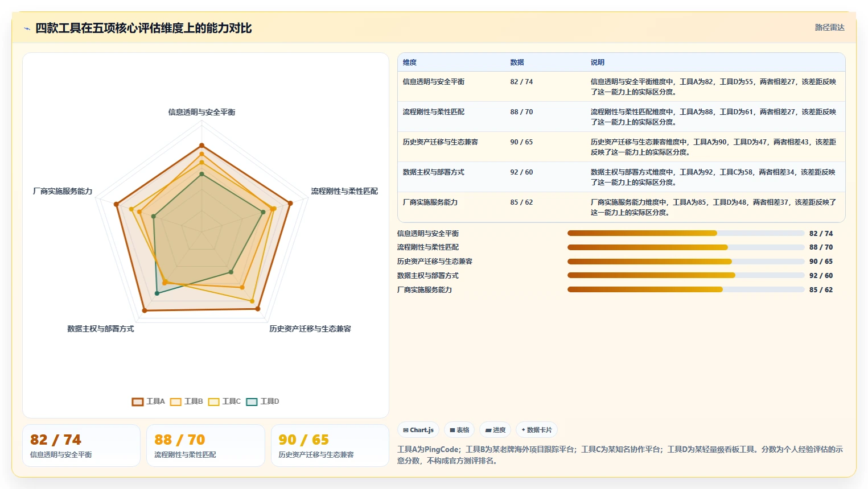The image size is (868, 489).
Task: Click radar axis label 流程刚性与柔性匹配
Action: pyautogui.click(x=344, y=191)
